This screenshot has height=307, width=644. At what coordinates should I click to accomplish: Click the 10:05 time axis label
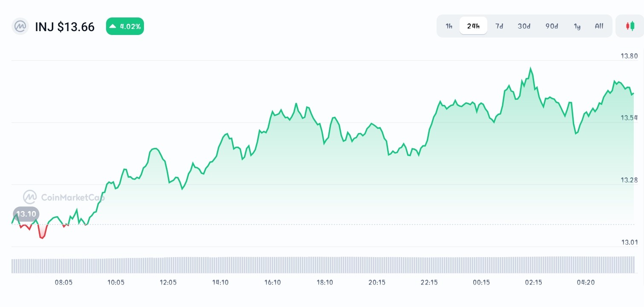tap(116, 282)
